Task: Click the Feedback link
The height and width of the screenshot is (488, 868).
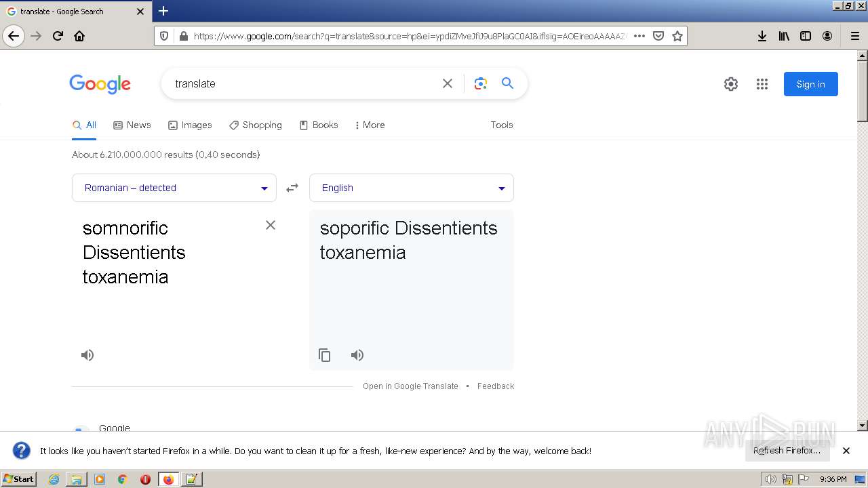Action: (x=496, y=386)
